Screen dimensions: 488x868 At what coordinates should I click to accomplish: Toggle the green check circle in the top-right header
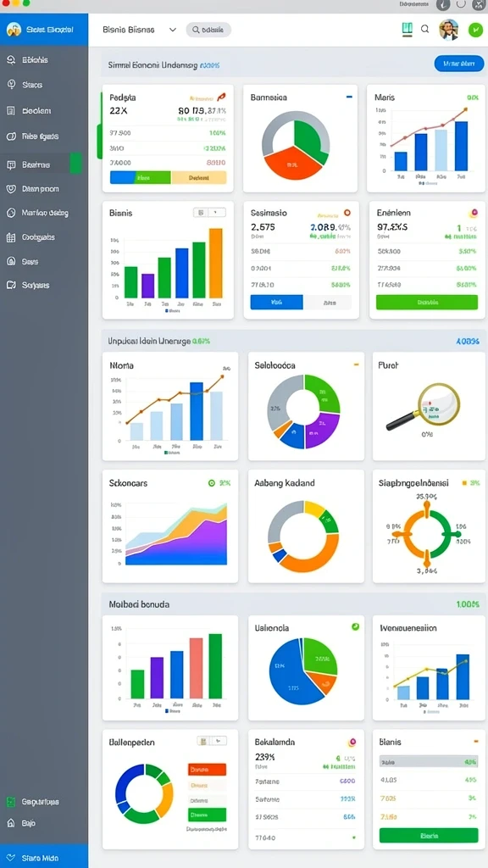pos(475,30)
